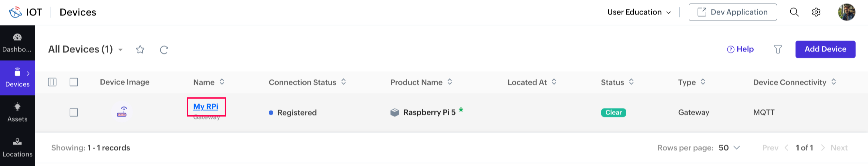This screenshot has height=166, width=868.
Task: Open the User Education dropdown
Action: pos(639,12)
